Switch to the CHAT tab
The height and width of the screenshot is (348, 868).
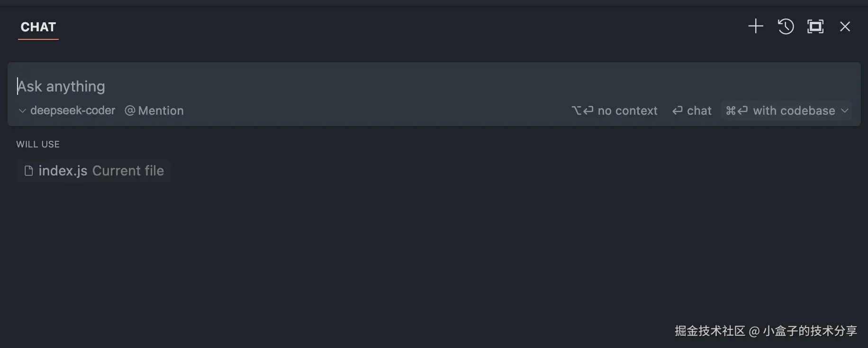coord(38,27)
